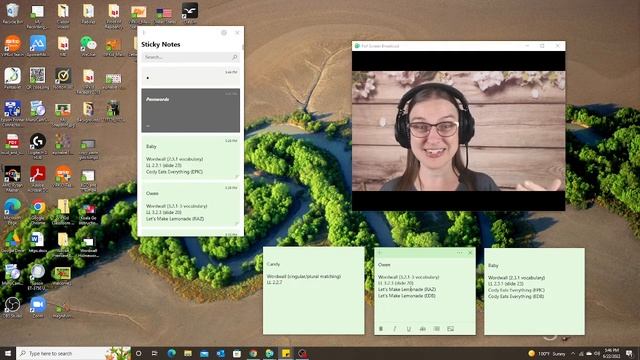
Task: Click the Sticky Notes search field
Action: point(190,57)
